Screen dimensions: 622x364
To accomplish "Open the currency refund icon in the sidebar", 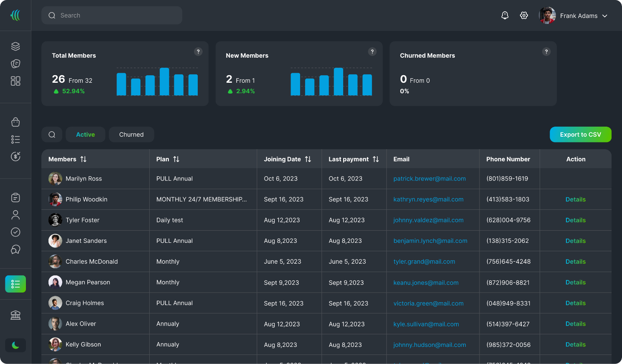I will (15, 156).
